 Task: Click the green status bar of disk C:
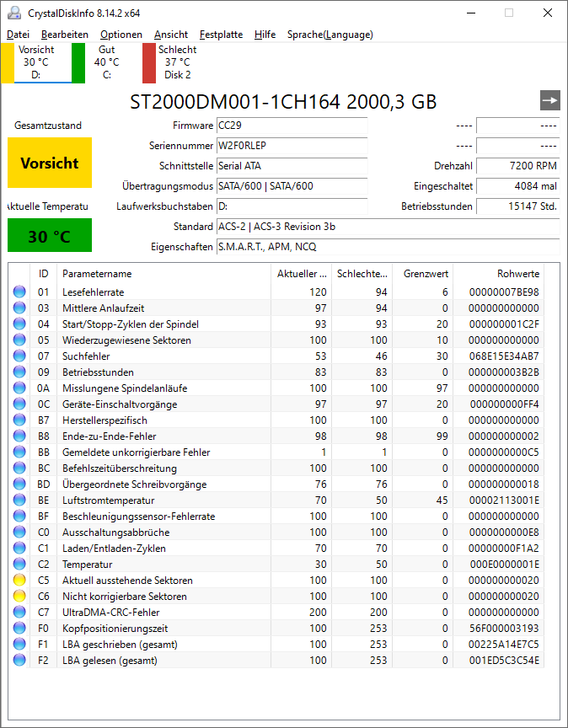tap(78, 63)
